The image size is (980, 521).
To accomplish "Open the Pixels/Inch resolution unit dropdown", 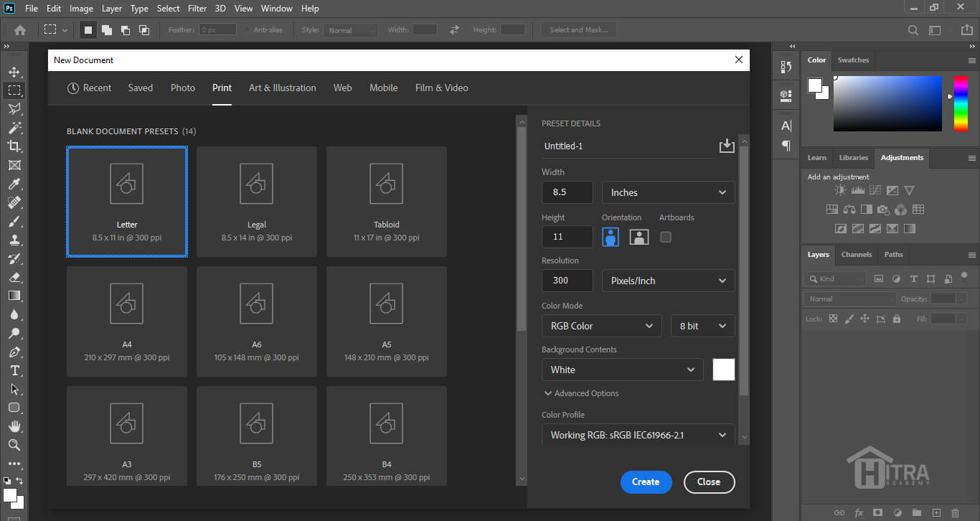I will coord(669,281).
